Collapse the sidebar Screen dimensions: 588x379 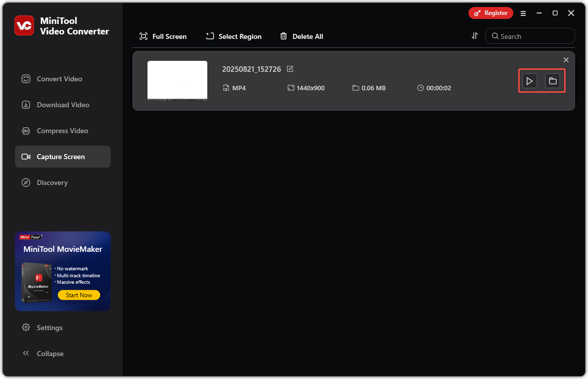(63, 354)
